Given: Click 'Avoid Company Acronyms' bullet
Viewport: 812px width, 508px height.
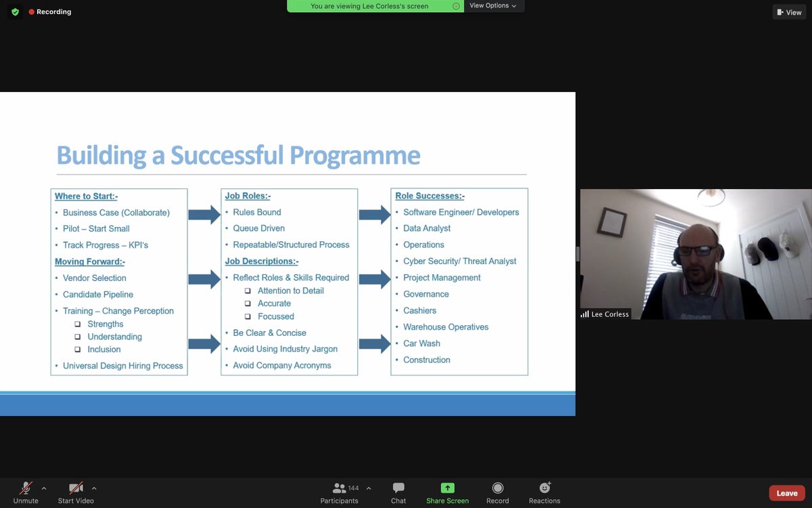Looking at the screenshot, I should [x=282, y=365].
